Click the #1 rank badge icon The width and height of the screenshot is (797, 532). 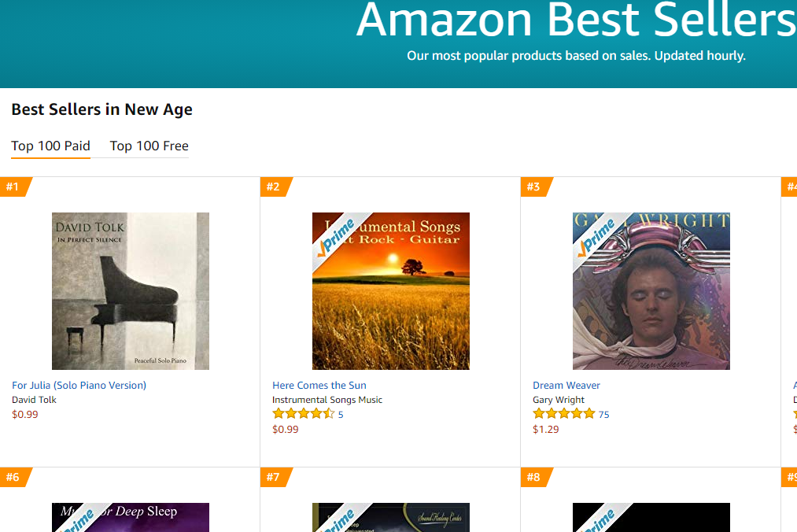point(13,187)
